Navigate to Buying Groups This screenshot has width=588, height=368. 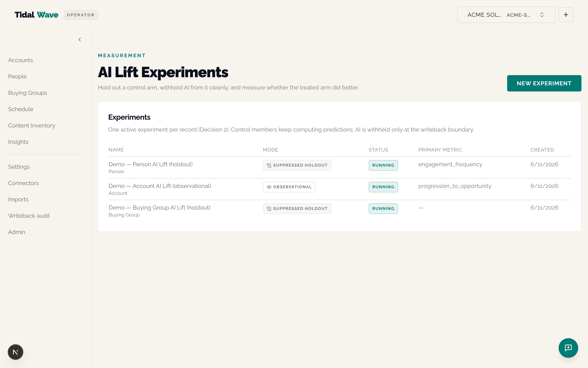point(28,93)
